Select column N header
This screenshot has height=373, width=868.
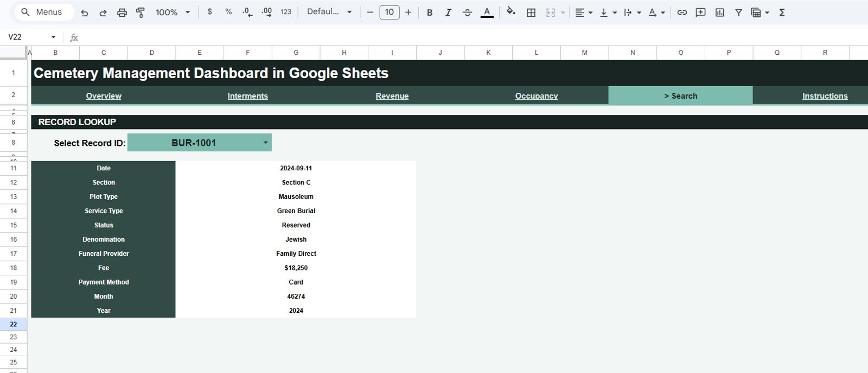633,53
